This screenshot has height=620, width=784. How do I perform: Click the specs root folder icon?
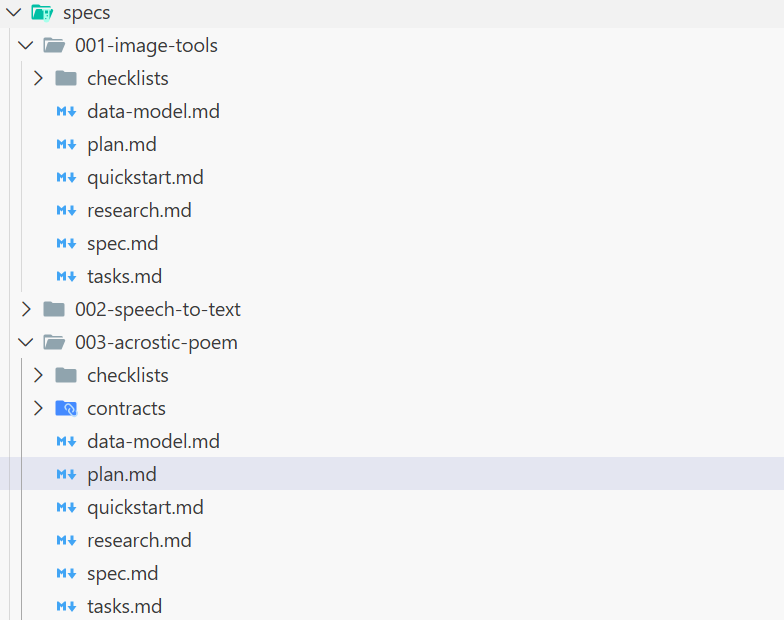(42, 13)
